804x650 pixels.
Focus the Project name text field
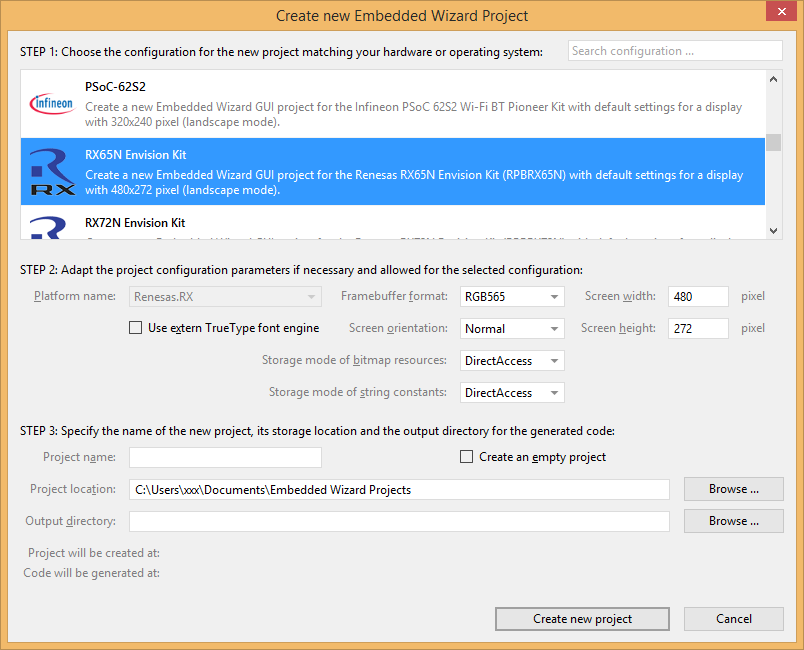coord(225,458)
